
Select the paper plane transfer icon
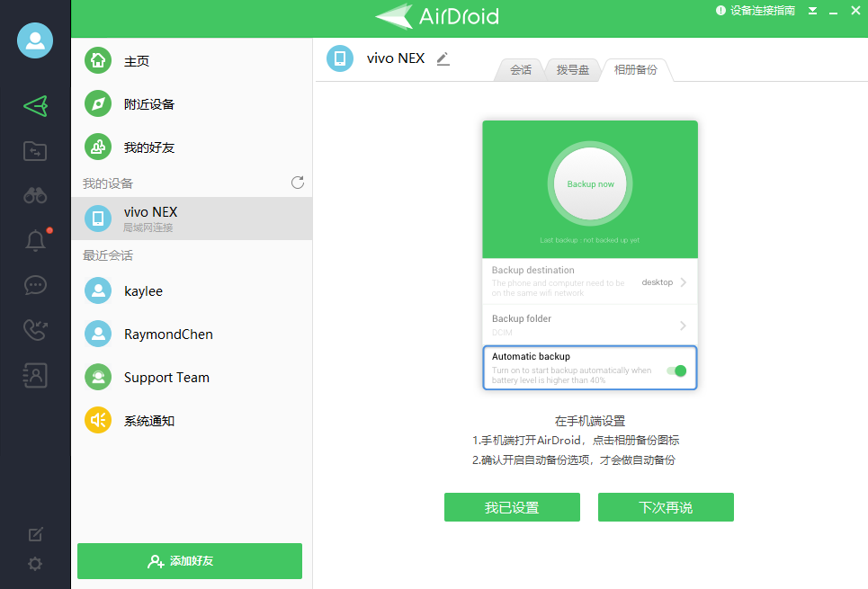35,106
